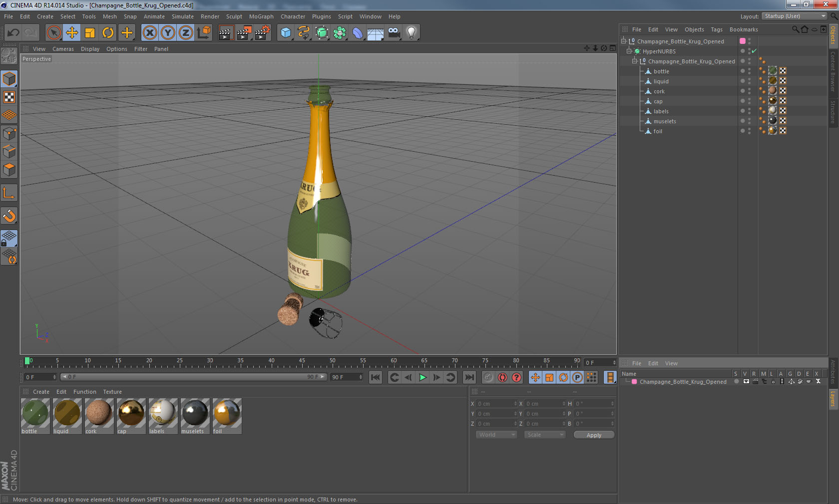Open the Structure side tab
The height and width of the screenshot is (504, 839).
833,112
